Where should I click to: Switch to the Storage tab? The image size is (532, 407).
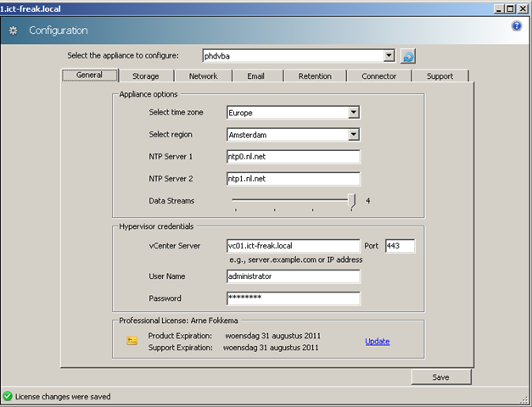coord(145,76)
